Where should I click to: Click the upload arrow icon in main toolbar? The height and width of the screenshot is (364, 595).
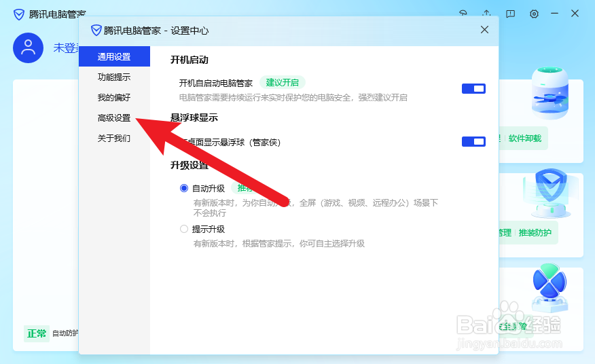tap(486, 14)
